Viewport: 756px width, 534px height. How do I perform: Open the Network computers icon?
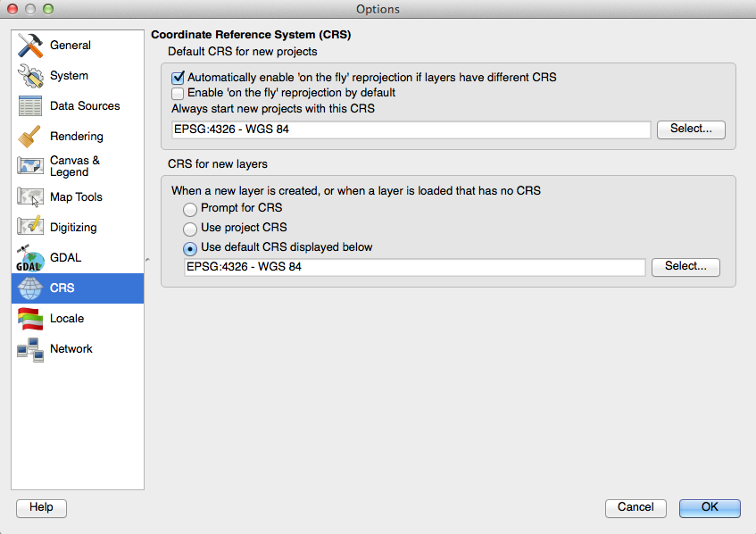[x=30, y=349]
